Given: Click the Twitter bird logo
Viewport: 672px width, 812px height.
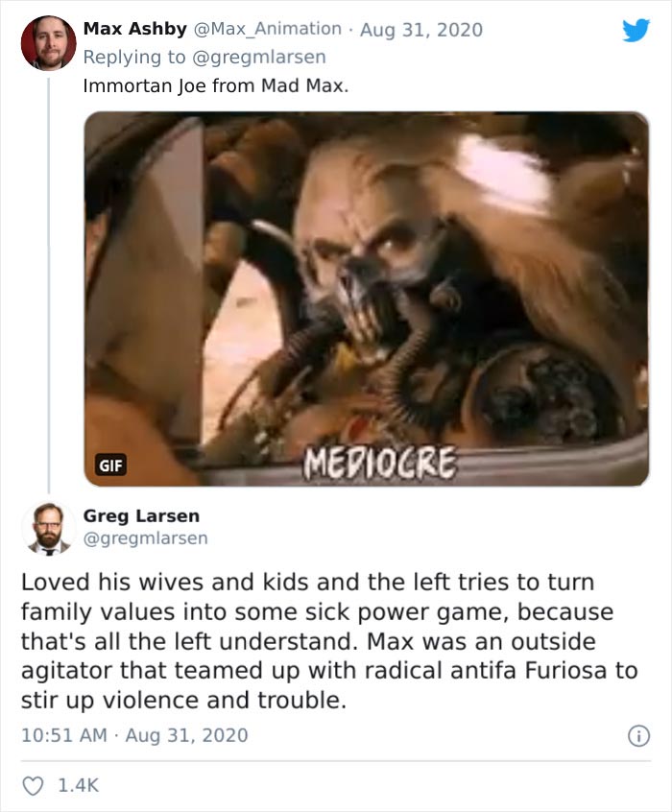Looking at the screenshot, I should (x=636, y=30).
